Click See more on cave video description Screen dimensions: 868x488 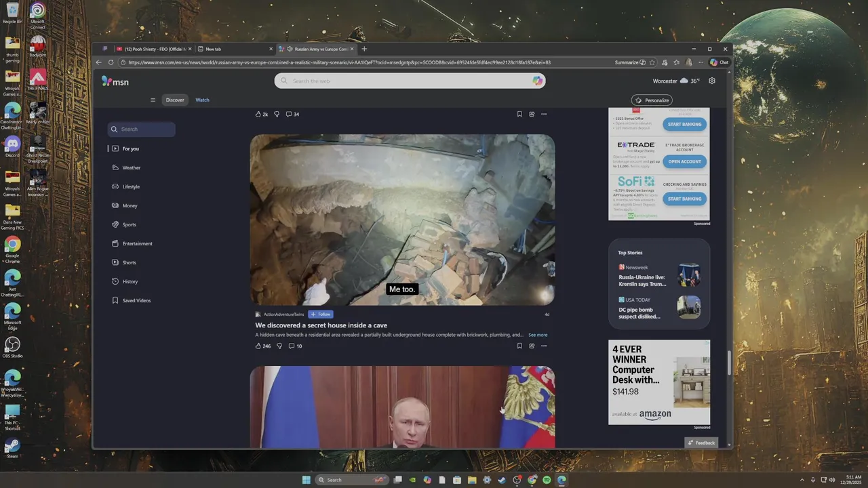(538, 335)
